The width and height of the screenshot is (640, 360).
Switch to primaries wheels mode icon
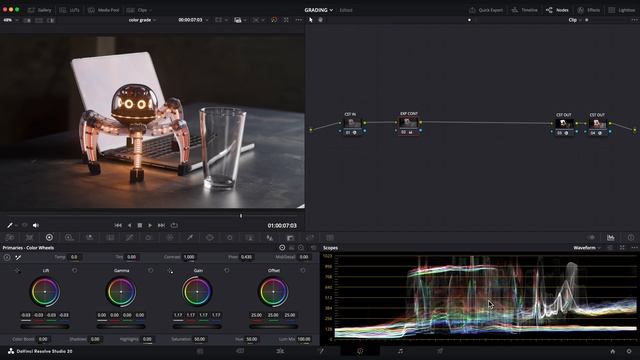coord(282,248)
